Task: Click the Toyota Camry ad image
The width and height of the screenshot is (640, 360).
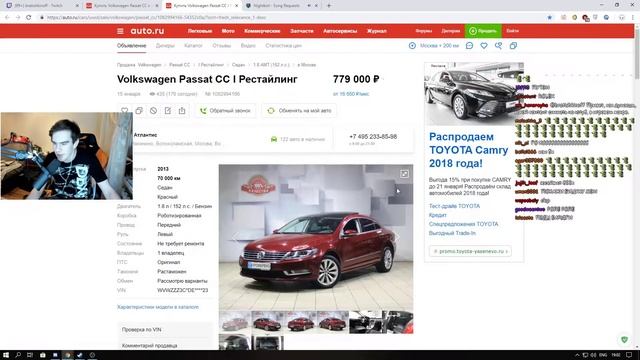Action: coord(474,94)
